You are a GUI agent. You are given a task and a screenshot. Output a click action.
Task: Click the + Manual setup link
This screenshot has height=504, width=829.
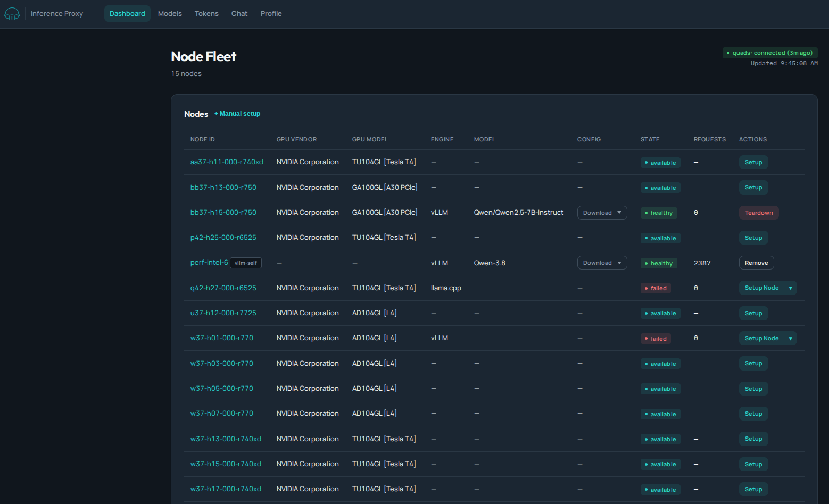(237, 114)
